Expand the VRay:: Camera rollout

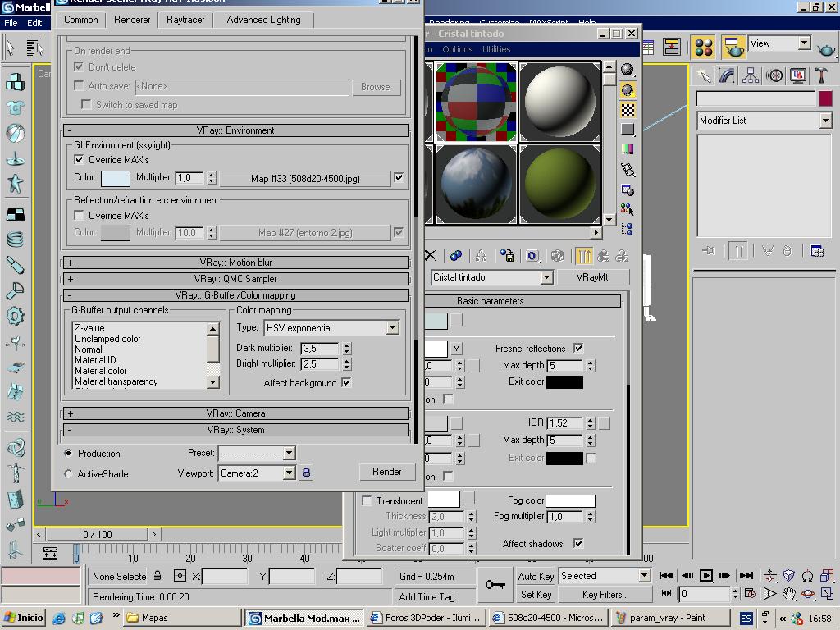click(235, 413)
